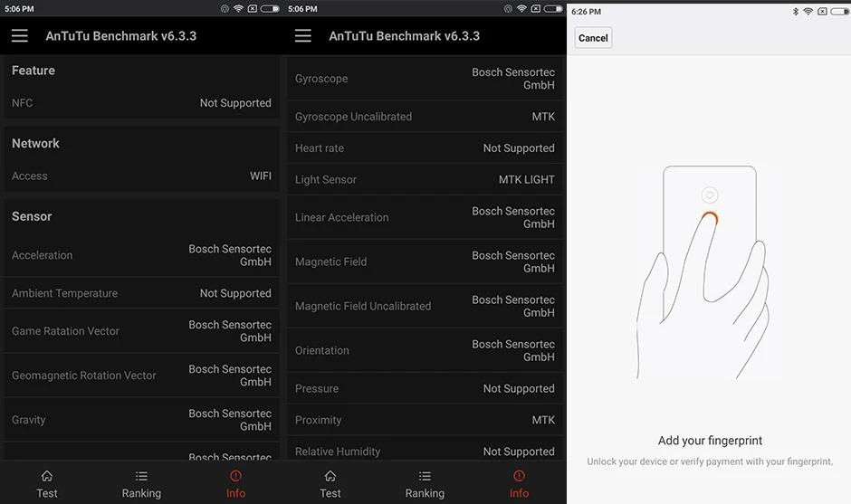This screenshot has width=851, height=504.
Task: Click Bluetooth icon in fingerprint screen status bar
Action: (x=796, y=12)
